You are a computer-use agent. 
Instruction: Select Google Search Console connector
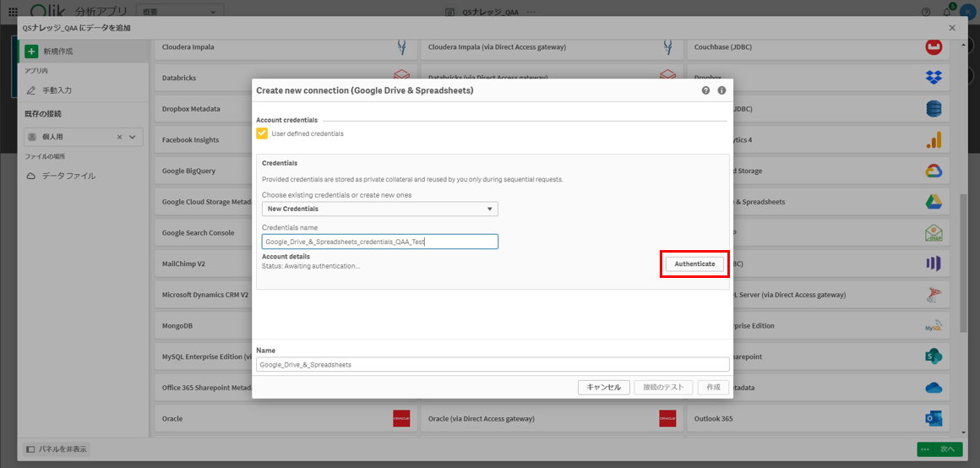(203, 232)
